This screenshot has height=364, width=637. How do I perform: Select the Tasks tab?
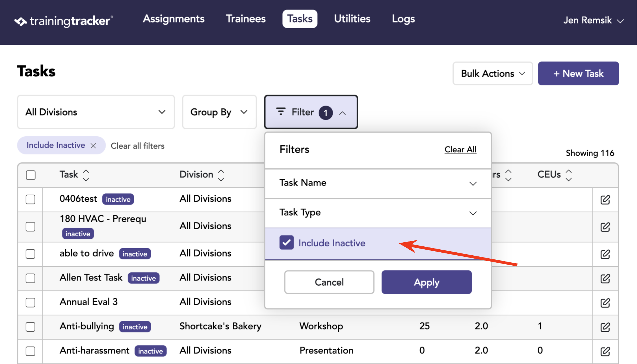[x=300, y=19]
